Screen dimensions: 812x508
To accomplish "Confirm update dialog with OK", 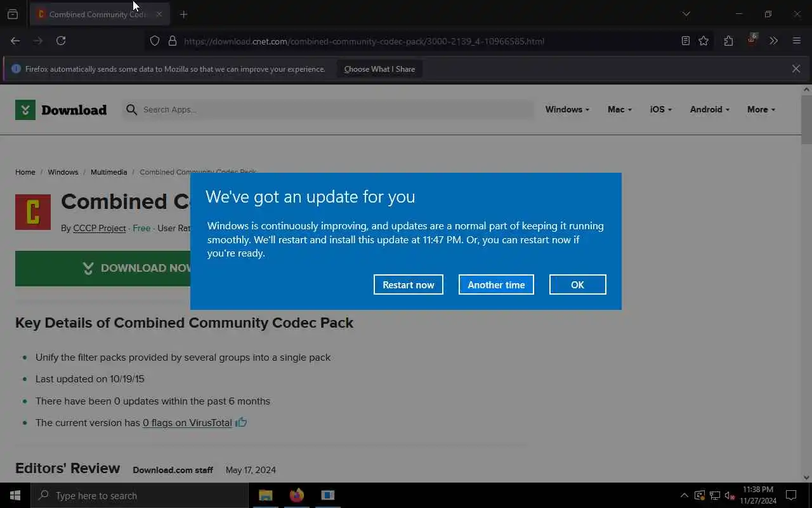I will [x=577, y=284].
